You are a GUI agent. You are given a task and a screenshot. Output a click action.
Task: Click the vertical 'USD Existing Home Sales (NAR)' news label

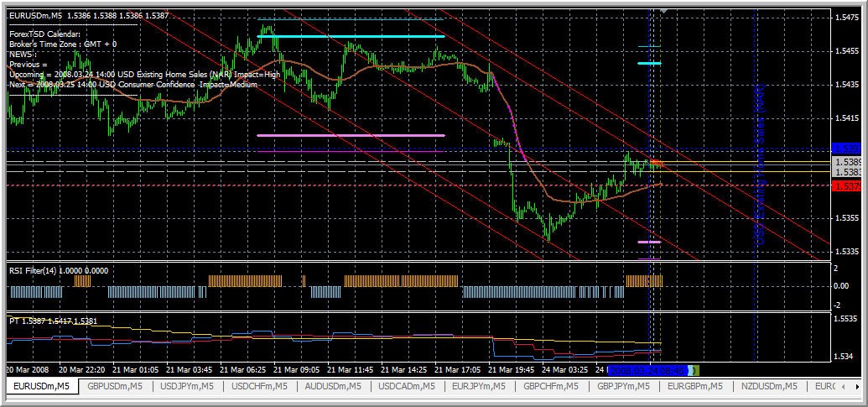(x=761, y=164)
